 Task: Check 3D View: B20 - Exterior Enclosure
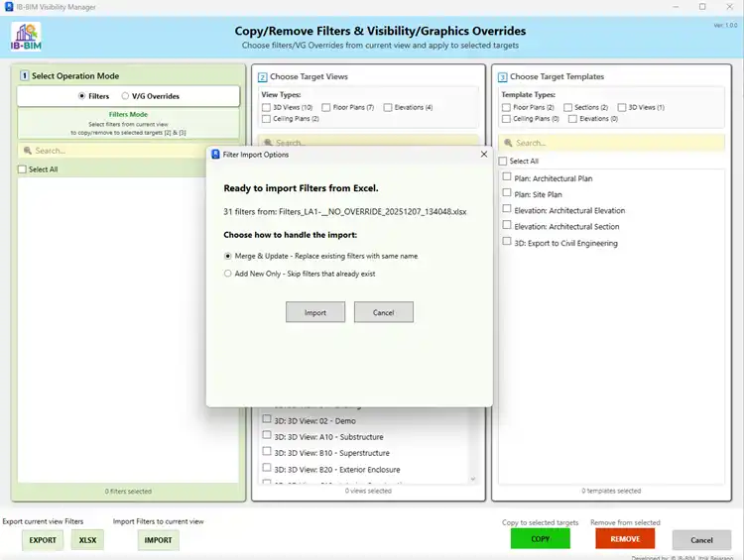click(267, 468)
